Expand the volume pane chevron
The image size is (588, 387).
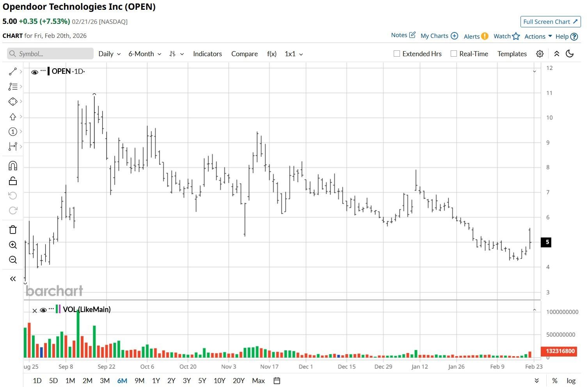(535, 310)
